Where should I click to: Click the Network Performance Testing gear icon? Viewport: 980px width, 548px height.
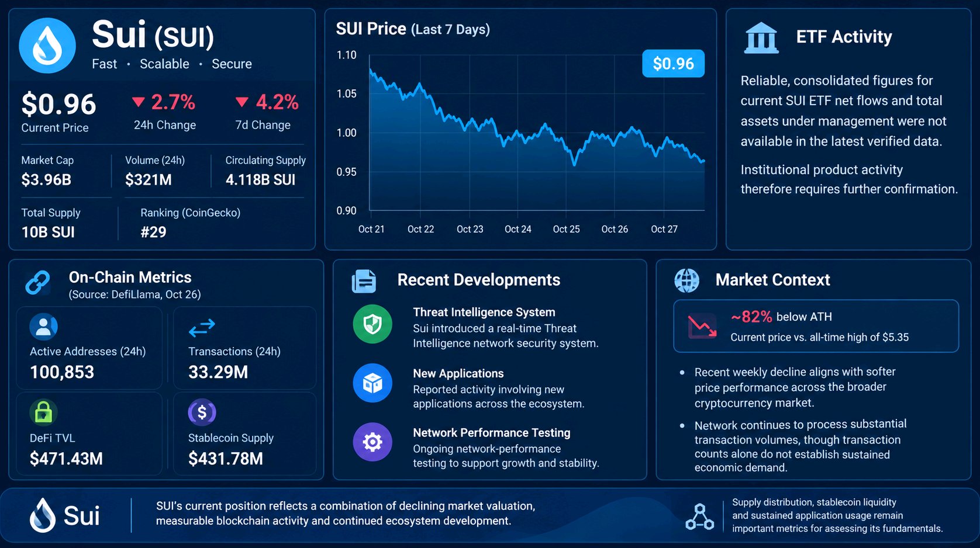click(x=372, y=442)
